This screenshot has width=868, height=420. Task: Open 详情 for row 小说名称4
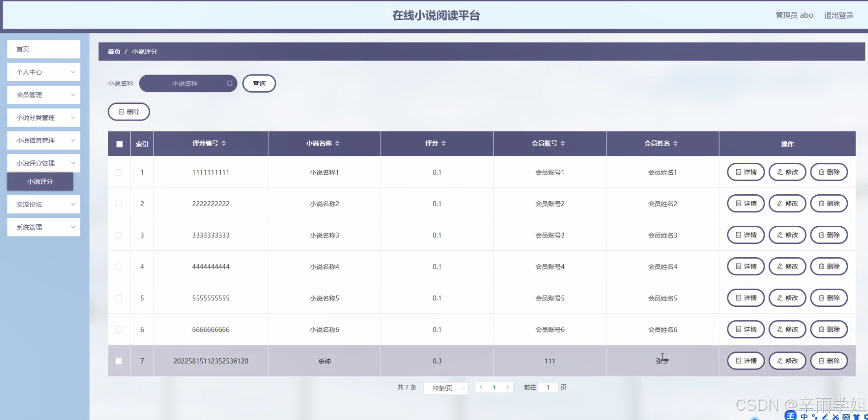pos(746,267)
